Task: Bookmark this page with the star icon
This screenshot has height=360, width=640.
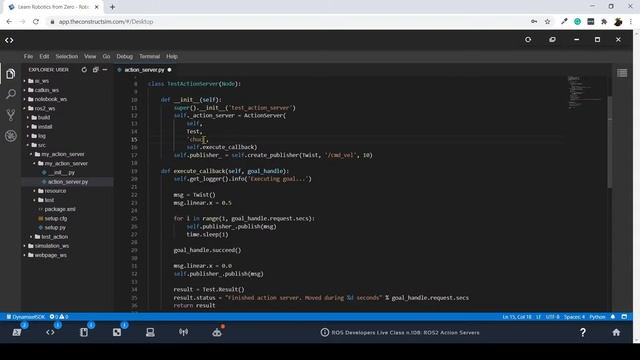Action: pyautogui.click(x=547, y=22)
